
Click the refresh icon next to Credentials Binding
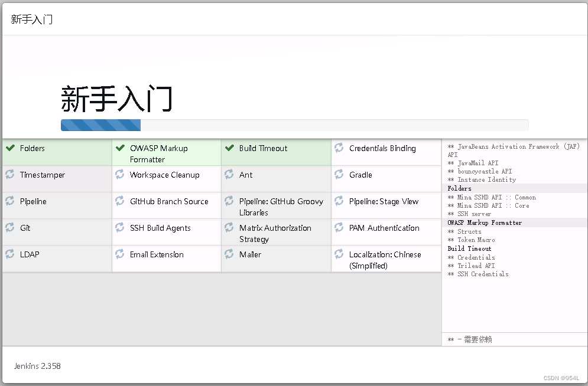pyautogui.click(x=339, y=148)
